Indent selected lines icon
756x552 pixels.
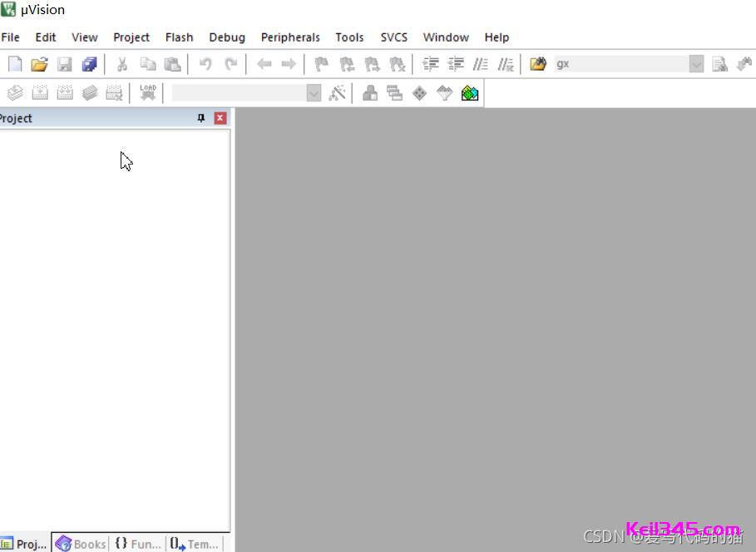click(x=431, y=64)
